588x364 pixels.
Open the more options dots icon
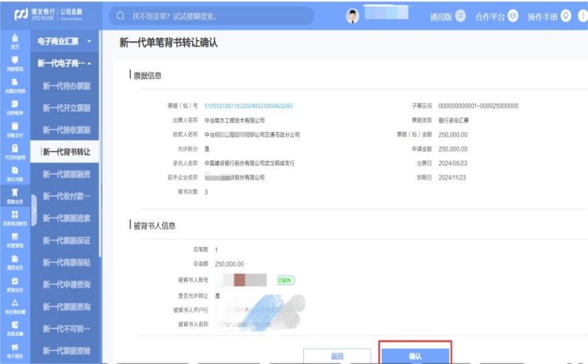click(583, 16)
